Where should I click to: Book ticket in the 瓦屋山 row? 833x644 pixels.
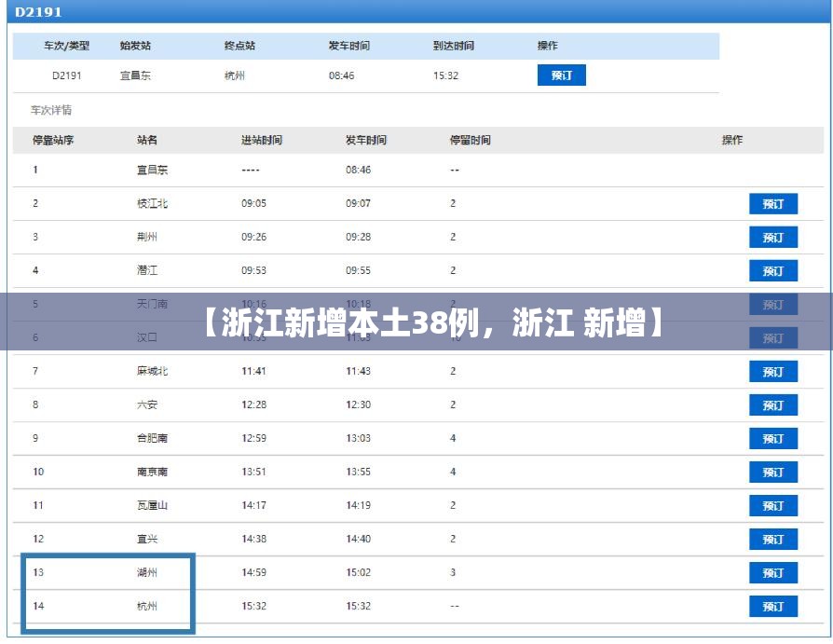[773, 506]
